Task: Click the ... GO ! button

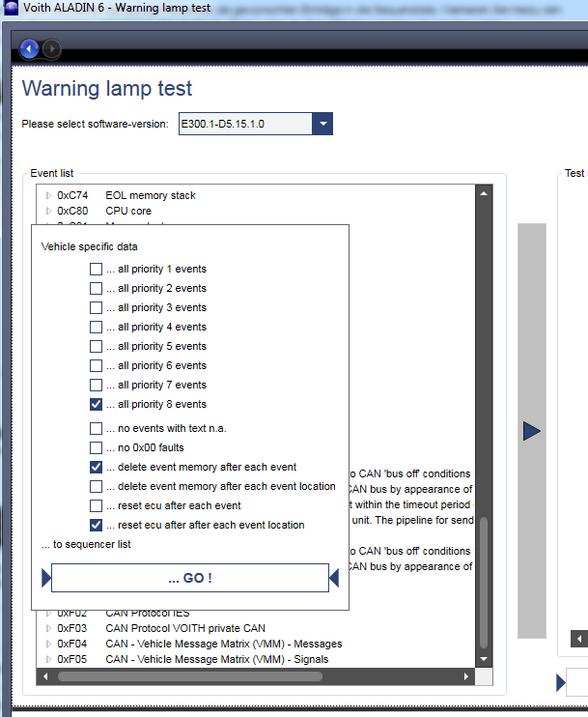Action: click(x=190, y=578)
